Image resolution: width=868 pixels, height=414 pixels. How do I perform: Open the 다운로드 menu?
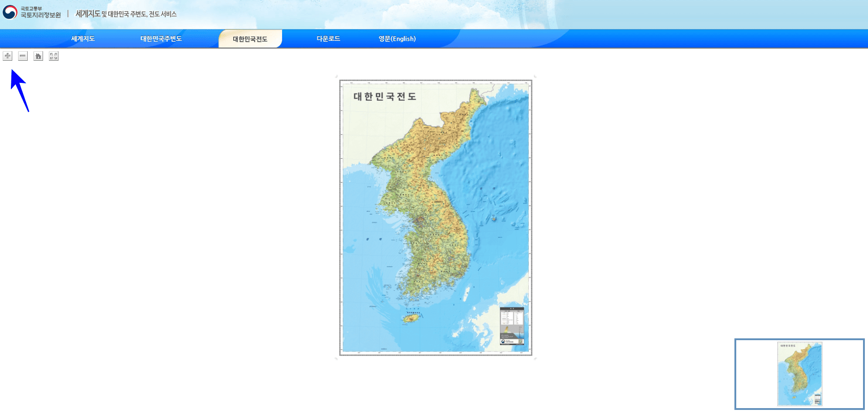point(328,39)
